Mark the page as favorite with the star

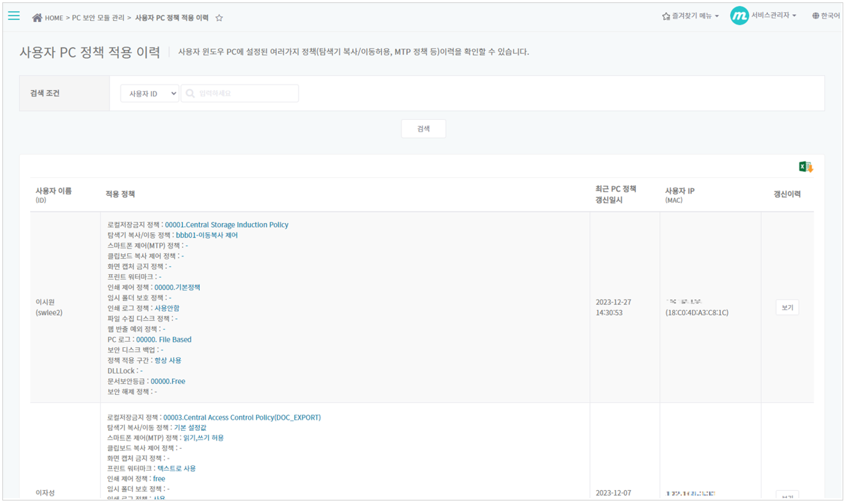point(219,18)
